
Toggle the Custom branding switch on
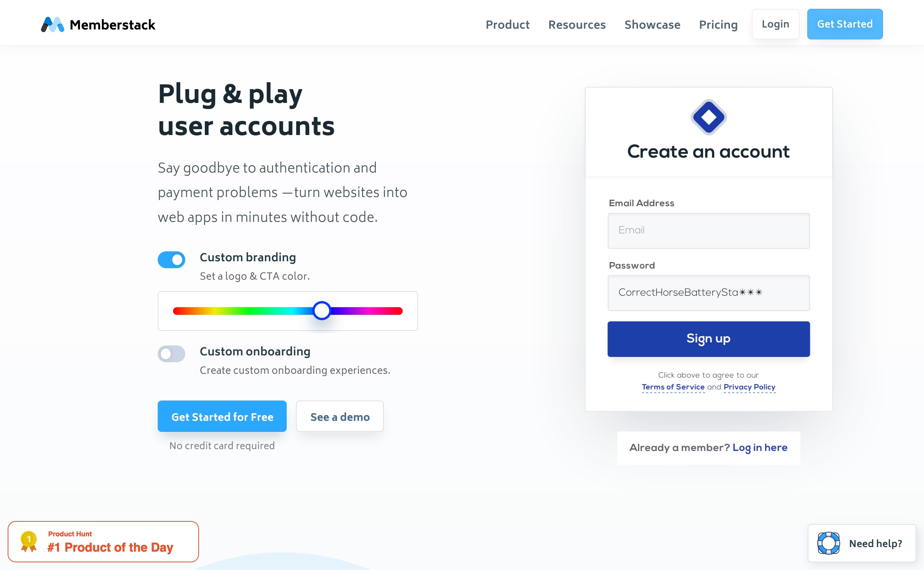[171, 259]
